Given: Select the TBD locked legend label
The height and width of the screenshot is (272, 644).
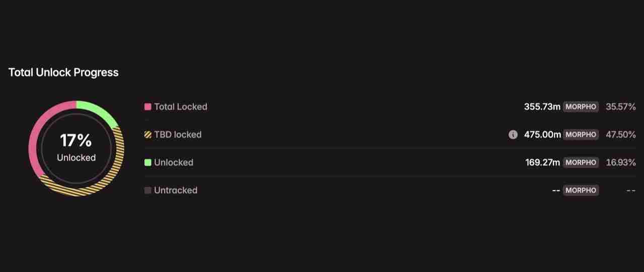Looking at the screenshot, I should [x=178, y=134].
